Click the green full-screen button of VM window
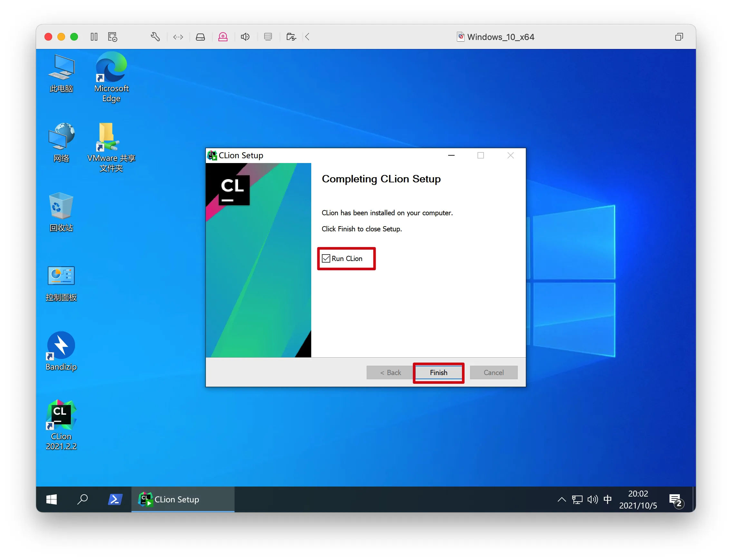This screenshot has height=560, width=732. [74, 37]
